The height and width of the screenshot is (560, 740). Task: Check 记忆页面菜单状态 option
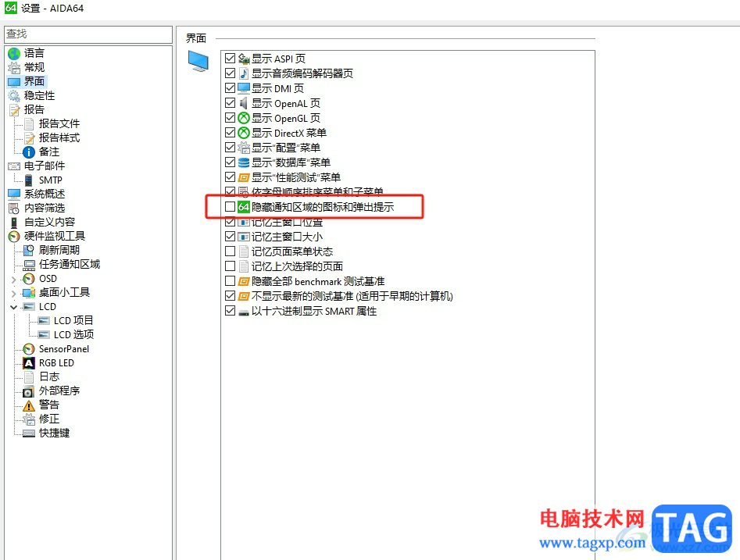(x=230, y=251)
